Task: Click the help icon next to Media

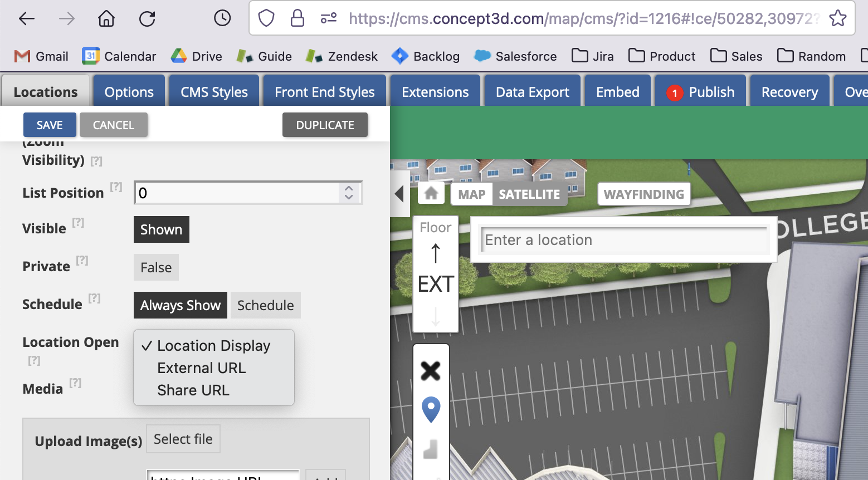Action: point(75,383)
